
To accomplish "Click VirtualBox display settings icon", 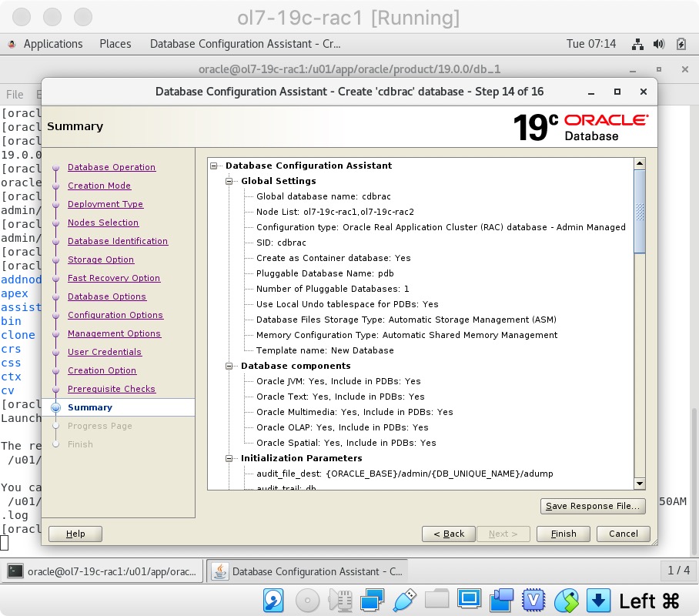I will [469, 599].
